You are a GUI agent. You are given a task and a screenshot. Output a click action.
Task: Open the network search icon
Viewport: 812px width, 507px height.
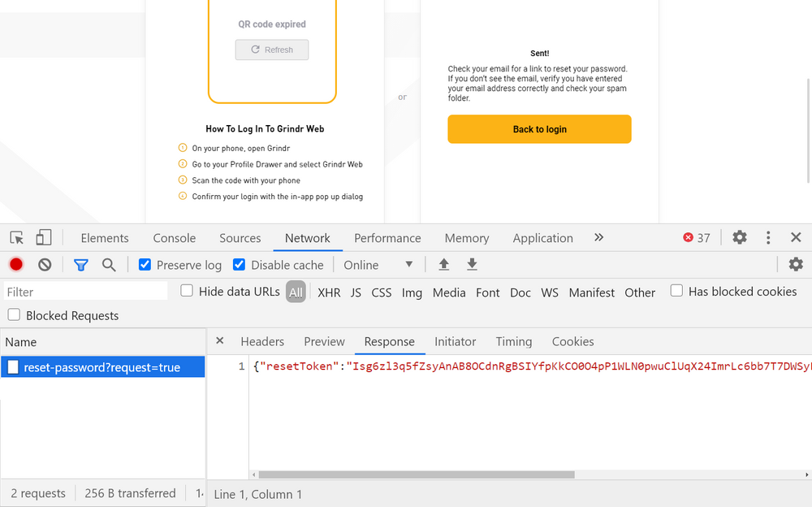pos(109,264)
